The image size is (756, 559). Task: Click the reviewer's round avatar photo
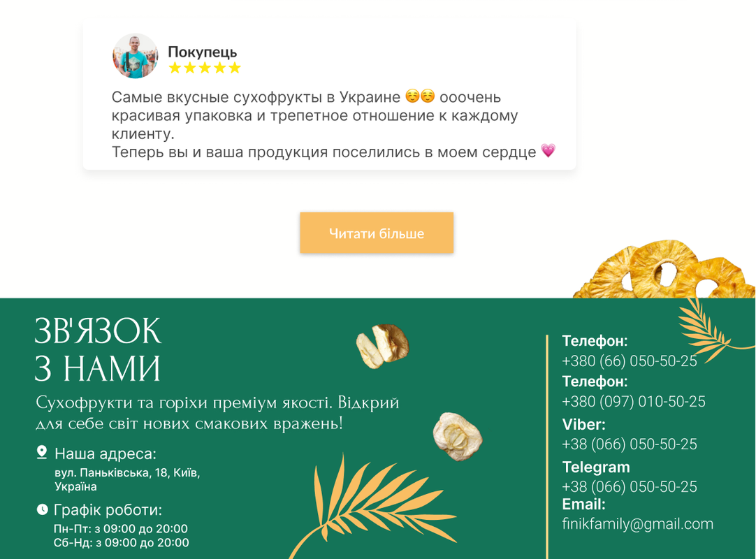(x=136, y=56)
